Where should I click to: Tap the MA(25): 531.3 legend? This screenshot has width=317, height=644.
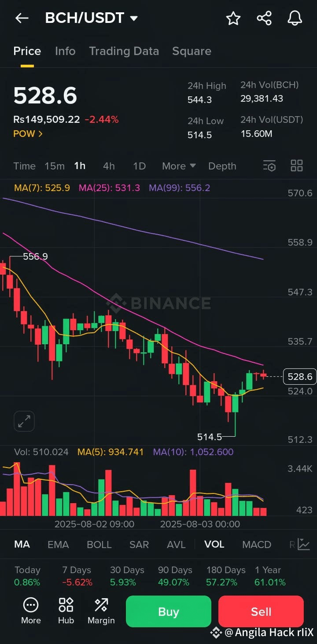109,188
